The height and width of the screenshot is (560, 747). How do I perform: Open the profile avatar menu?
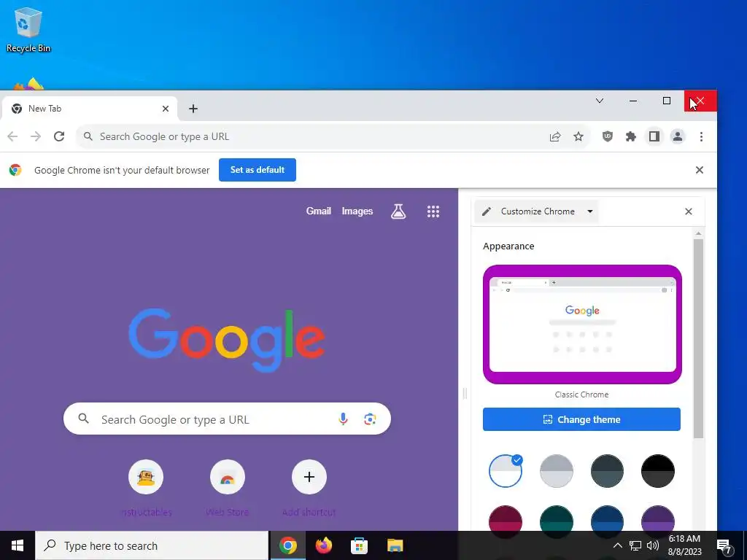pyautogui.click(x=678, y=136)
